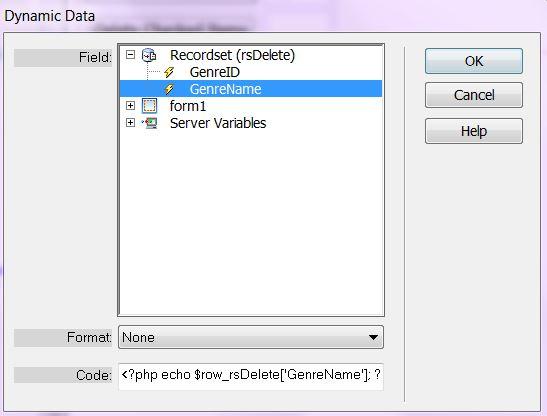This screenshot has width=547, height=416.
Task: Click the Recordset database icon
Action: [149, 55]
